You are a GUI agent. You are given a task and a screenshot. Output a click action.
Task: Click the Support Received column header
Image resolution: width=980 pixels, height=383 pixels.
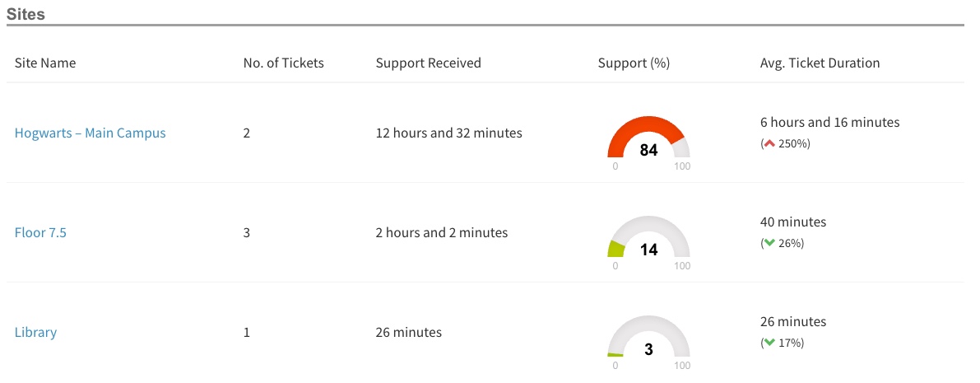pyautogui.click(x=428, y=63)
